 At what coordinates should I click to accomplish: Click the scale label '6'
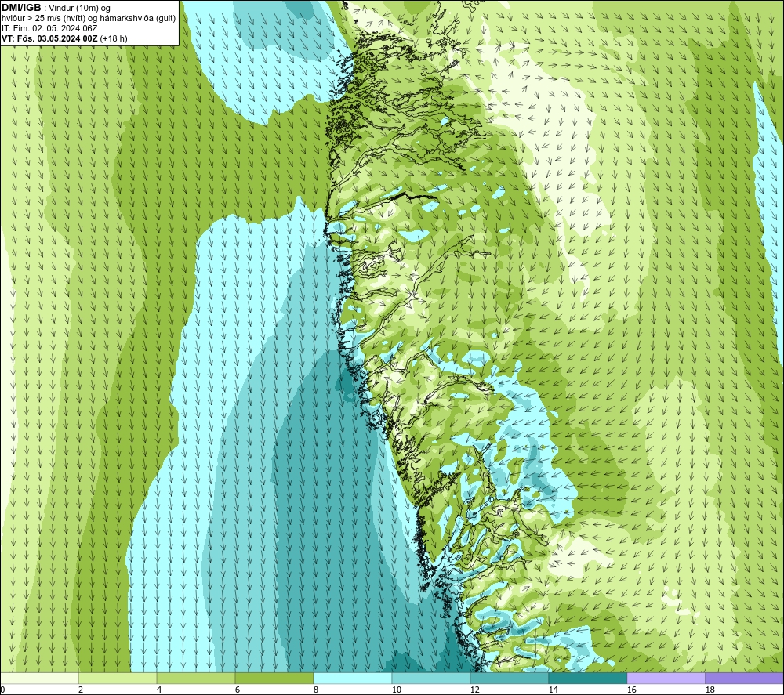pos(238,690)
